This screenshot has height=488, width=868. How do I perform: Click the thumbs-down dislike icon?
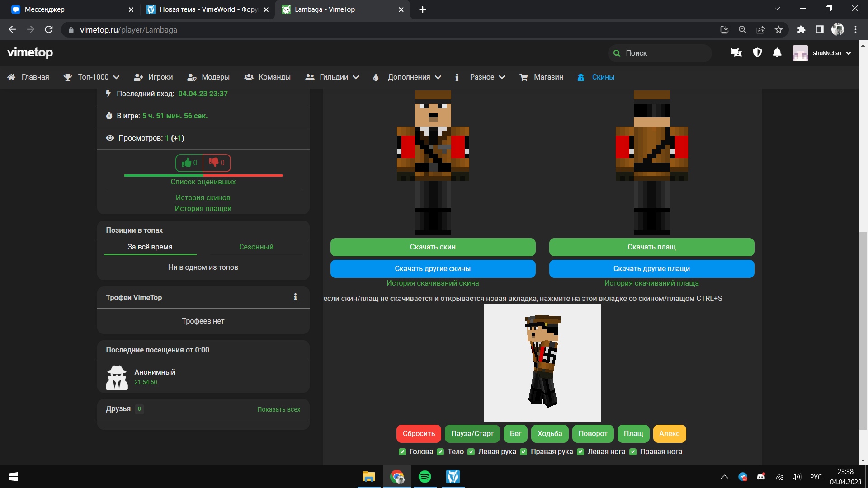214,163
